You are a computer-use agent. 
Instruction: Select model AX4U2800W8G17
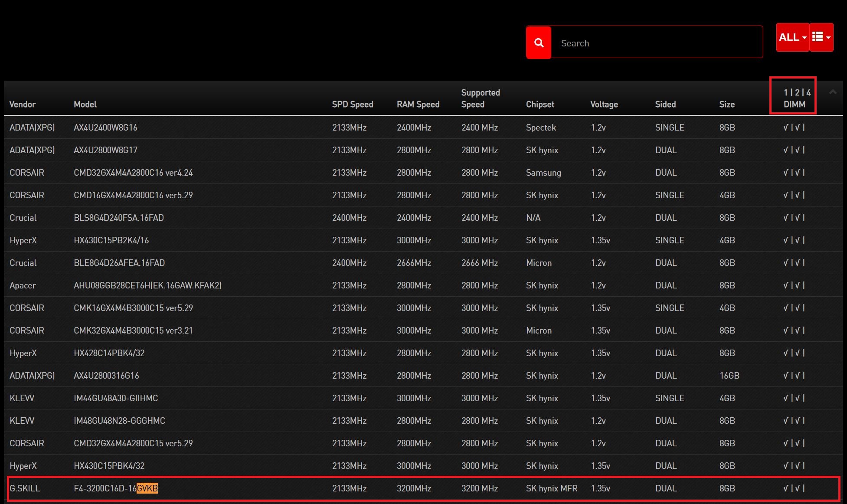click(105, 150)
